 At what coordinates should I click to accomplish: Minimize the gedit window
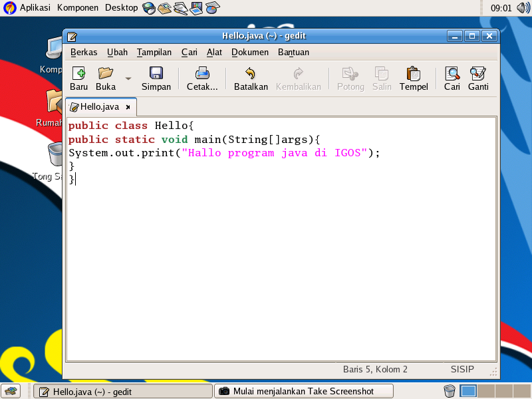pyautogui.click(x=455, y=36)
